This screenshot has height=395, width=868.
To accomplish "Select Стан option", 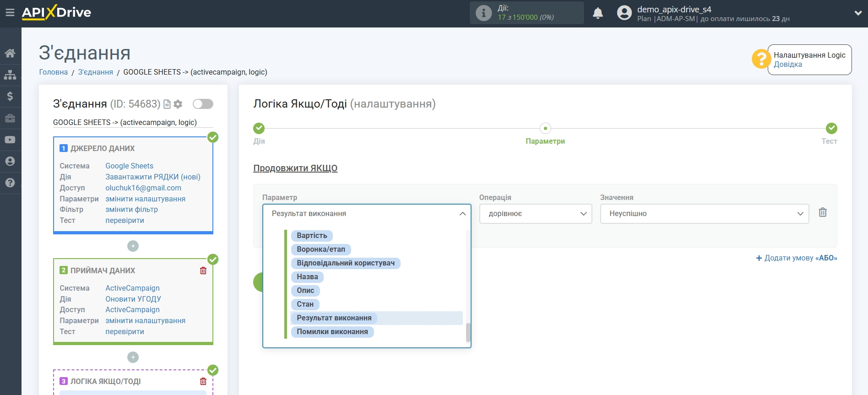I will point(305,304).
